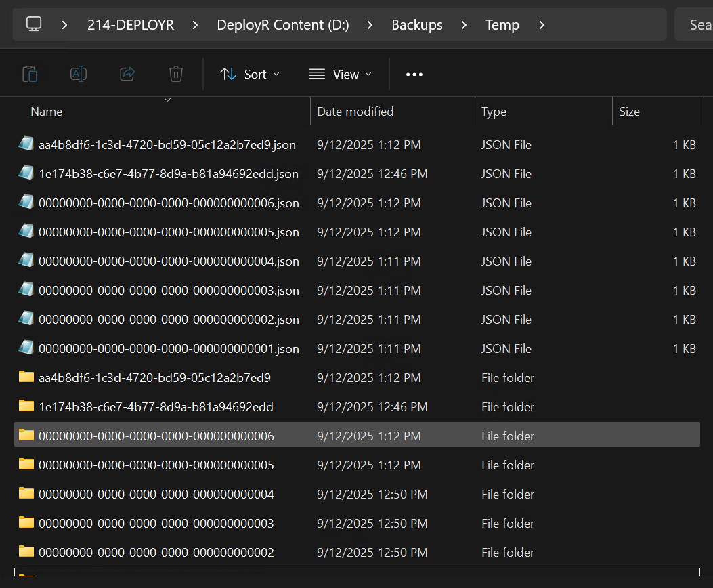This screenshot has width=713, height=588.
Task: Open the Sort dropdown
Action: tap(250, 74)
